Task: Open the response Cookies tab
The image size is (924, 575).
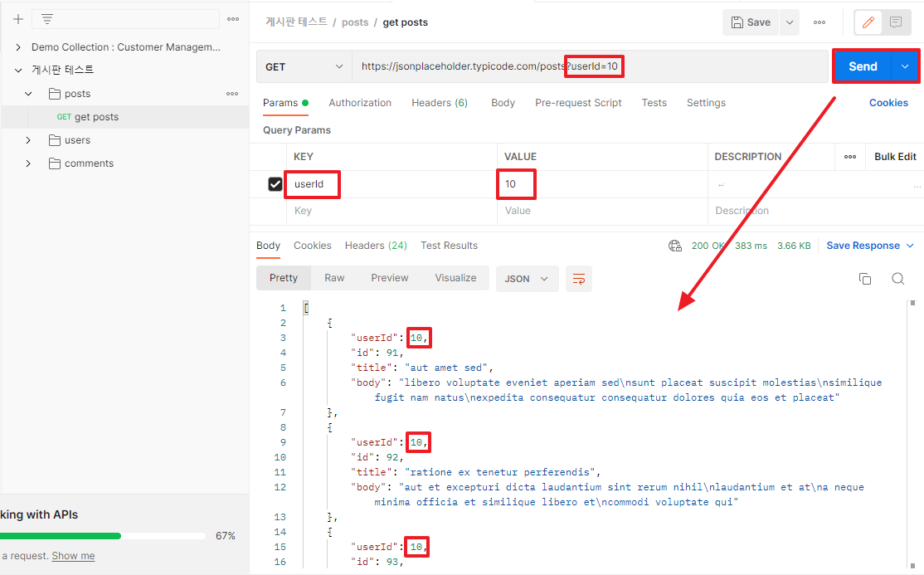Action: click(313, 246)
